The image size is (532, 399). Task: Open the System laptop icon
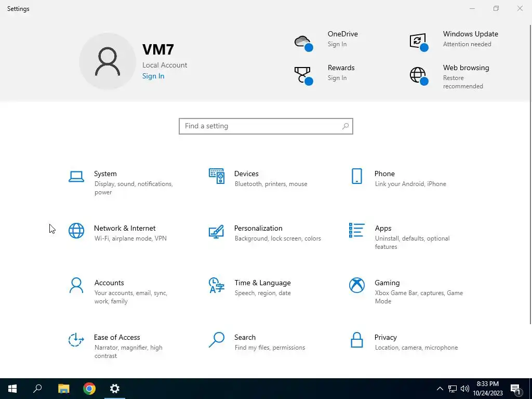[x=76, y=177]
